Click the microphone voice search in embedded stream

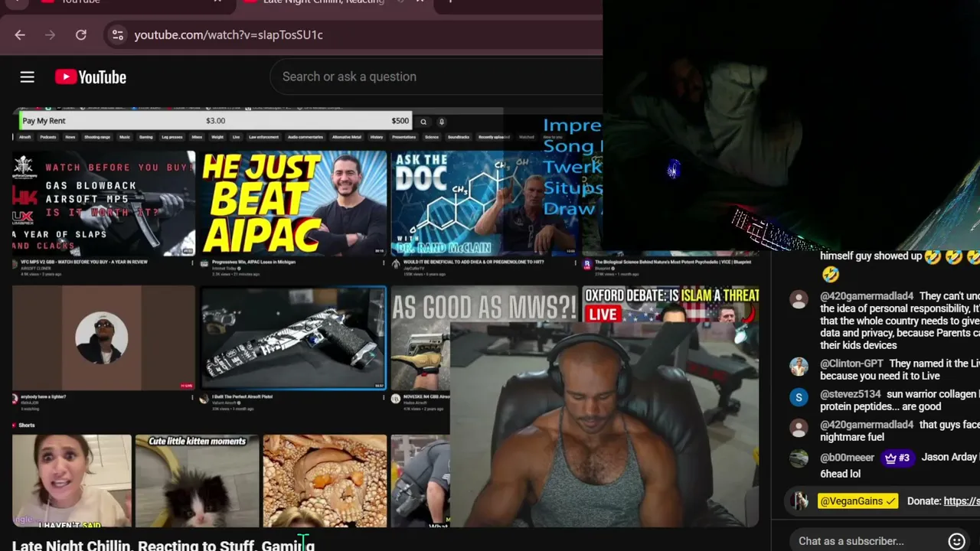pyautogui.click(x=442, y=121)
